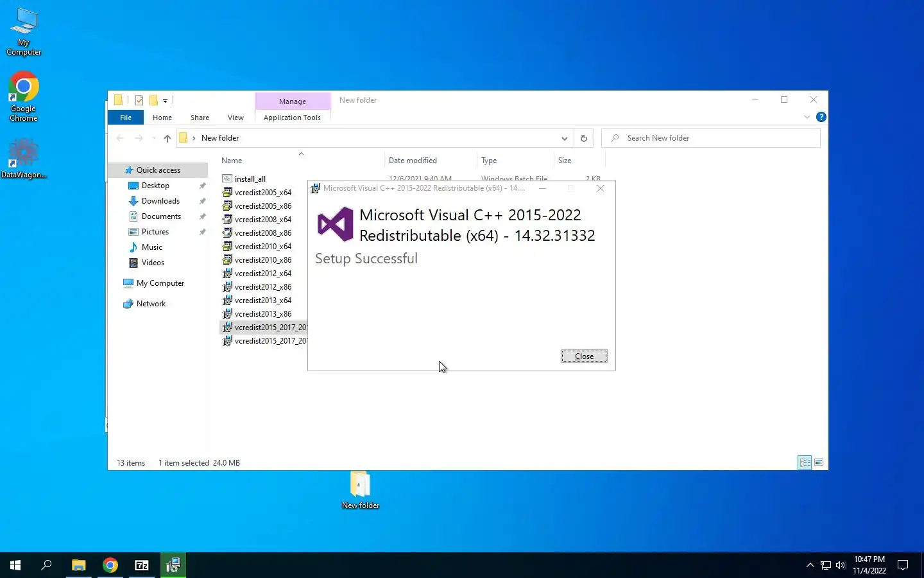924x578 pixels.
Task: Switch to the Home ribbon tab
Action: point(162,118)
